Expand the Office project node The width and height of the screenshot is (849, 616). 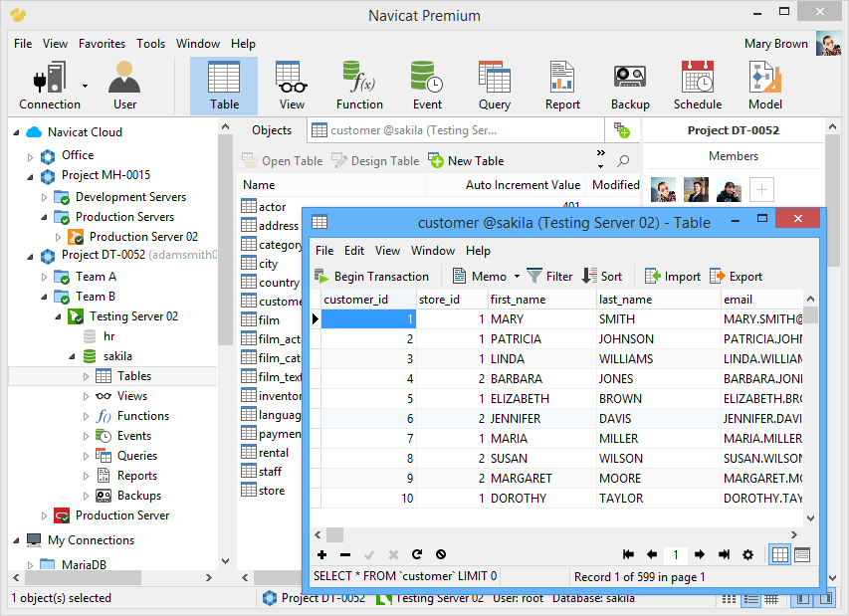[30, 157]
